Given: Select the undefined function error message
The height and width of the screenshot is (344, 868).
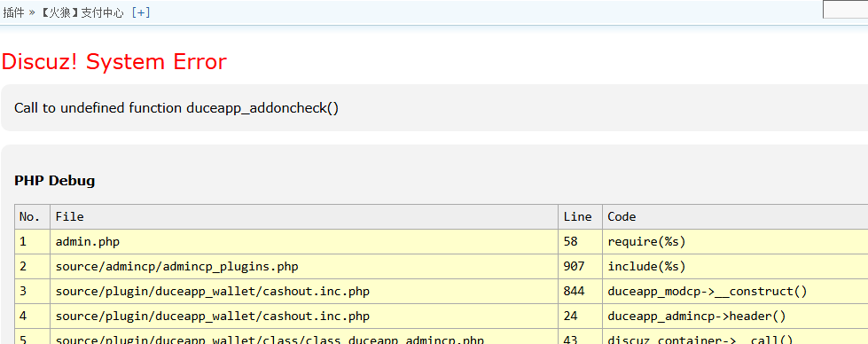Looking at the screenshot, I should point(176,108).
